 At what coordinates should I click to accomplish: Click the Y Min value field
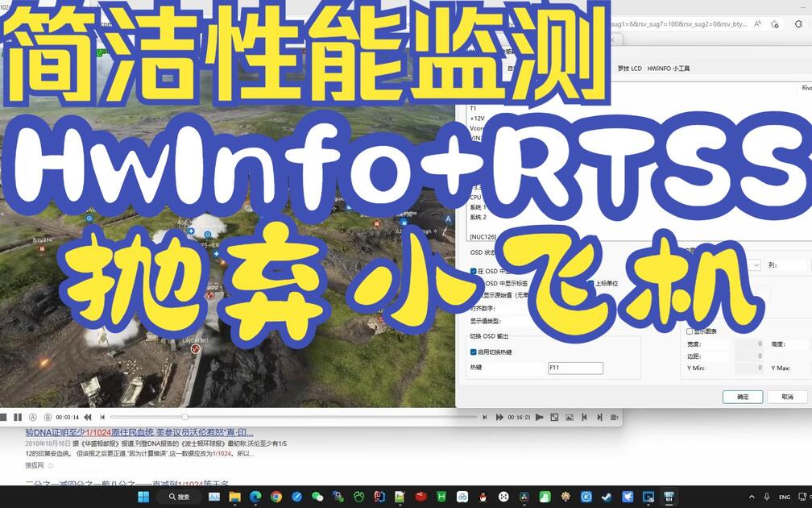coord(749,368)
